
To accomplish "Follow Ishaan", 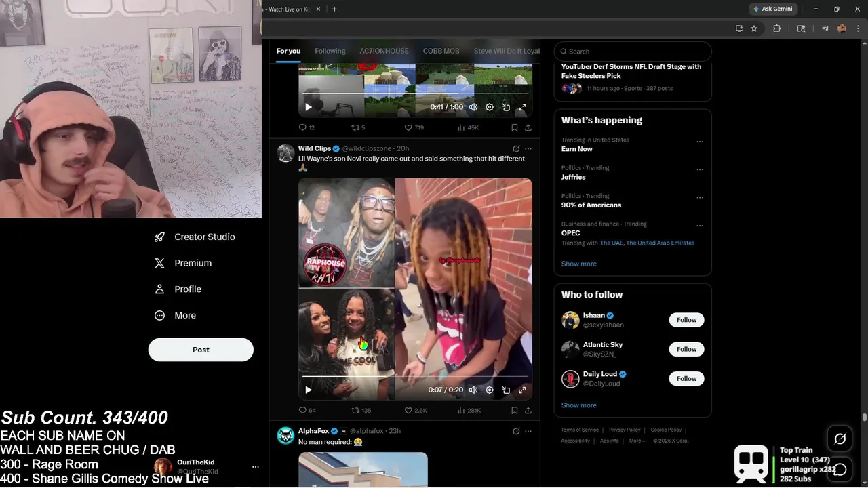I will coord(686,320).
